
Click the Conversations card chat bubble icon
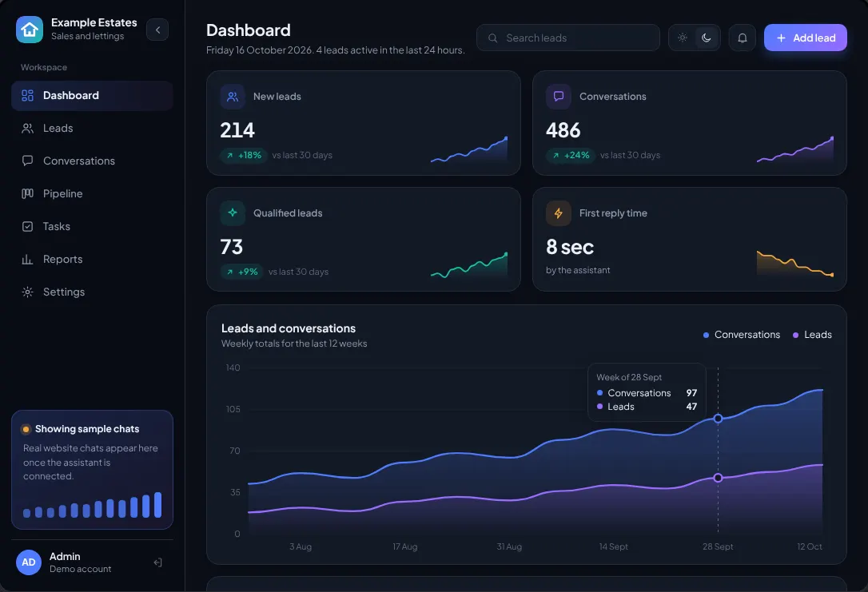tap(559, 96)
